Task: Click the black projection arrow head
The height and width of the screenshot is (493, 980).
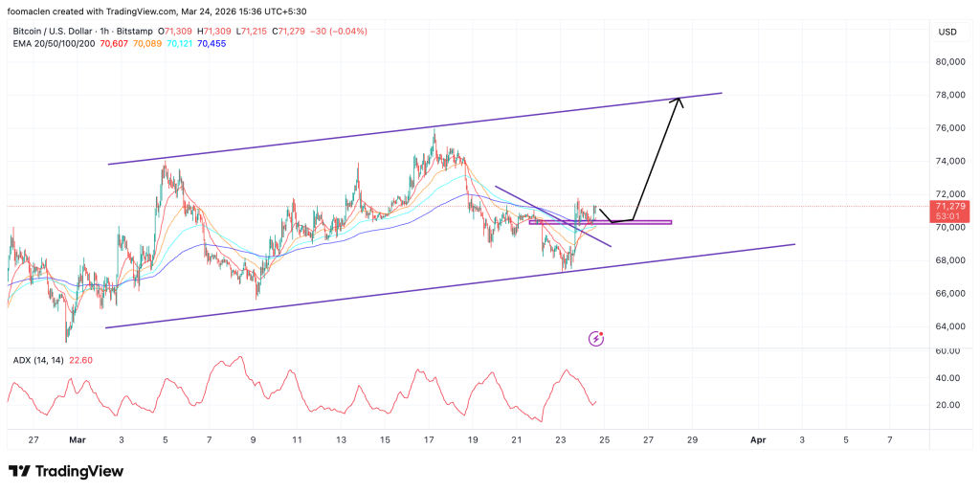Action: (x=678, y=101)
